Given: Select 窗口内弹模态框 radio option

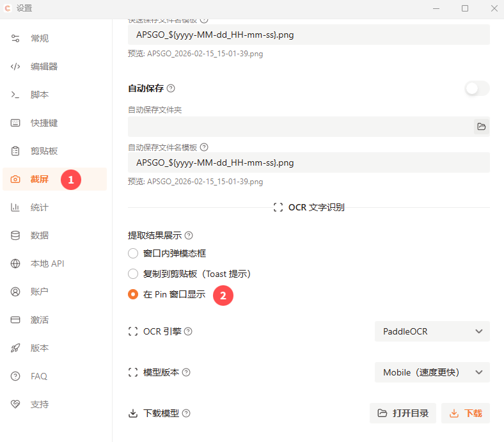Looking at the screenshot, I should coord(133,253).
